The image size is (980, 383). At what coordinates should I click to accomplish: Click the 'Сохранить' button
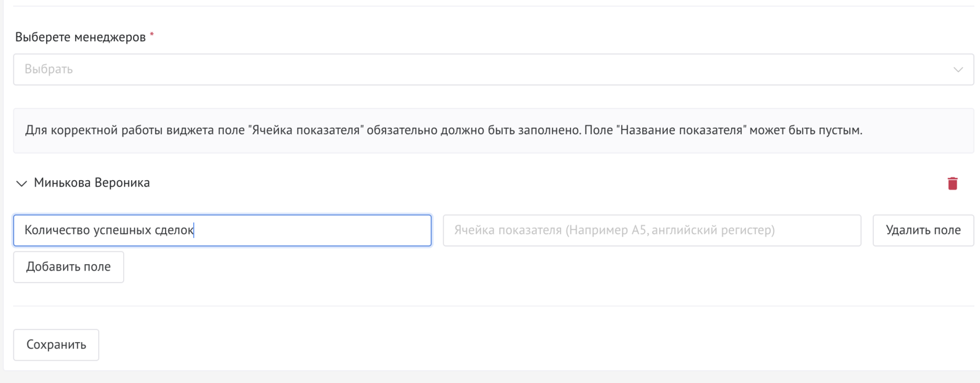[56, 345]
